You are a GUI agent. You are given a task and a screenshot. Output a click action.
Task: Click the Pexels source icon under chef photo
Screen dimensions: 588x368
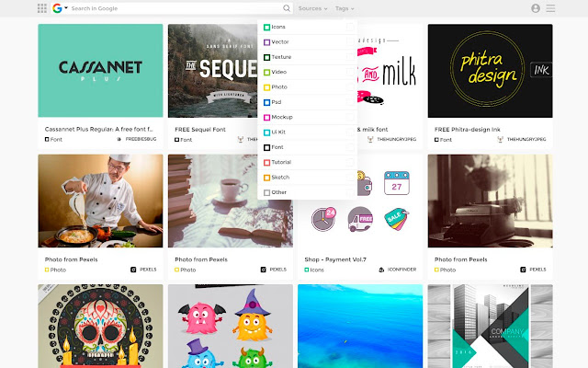point(133,270)
